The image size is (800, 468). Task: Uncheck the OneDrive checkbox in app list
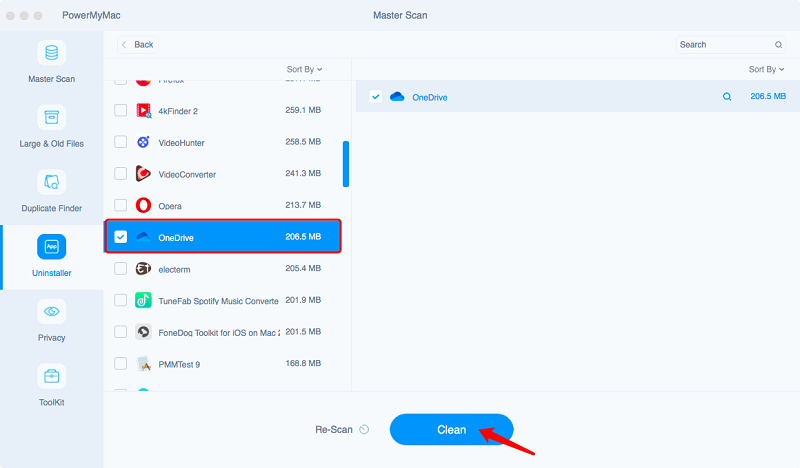(x=121, y=237)
